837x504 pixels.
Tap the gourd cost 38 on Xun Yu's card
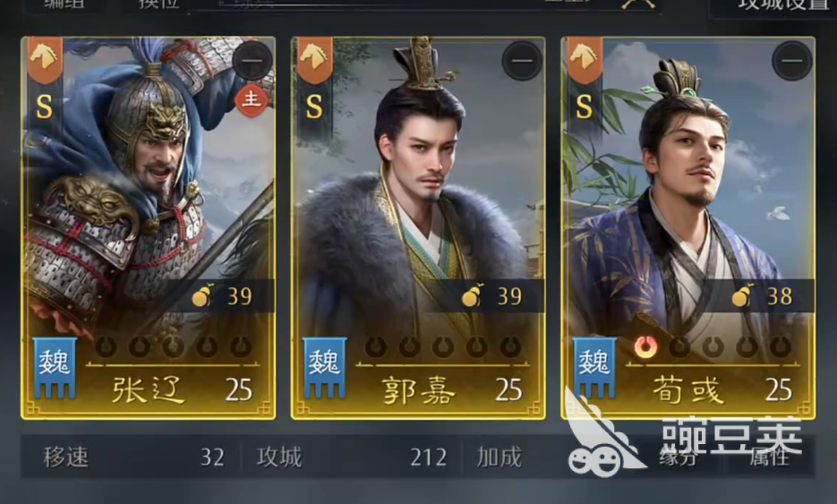(x=763, y=295)
